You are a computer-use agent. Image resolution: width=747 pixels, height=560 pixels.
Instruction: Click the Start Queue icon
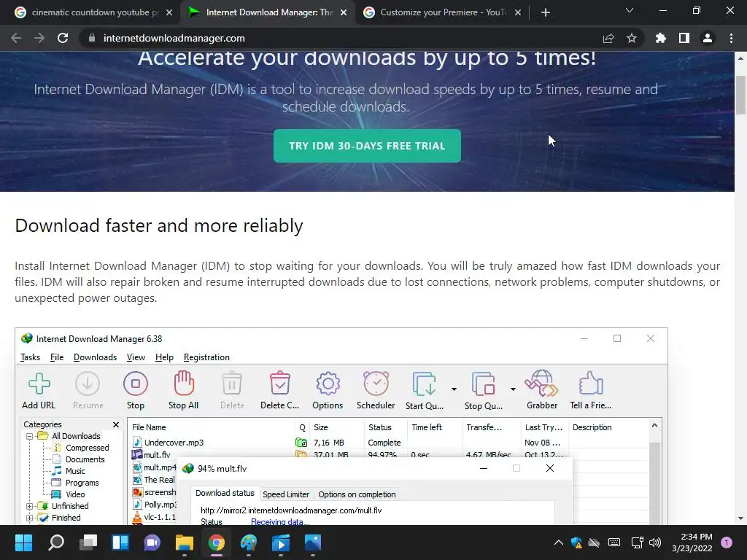coord(424,384)
